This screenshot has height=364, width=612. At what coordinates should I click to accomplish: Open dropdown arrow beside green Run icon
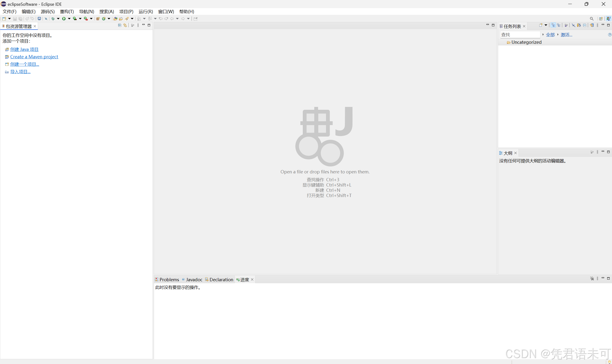(x=69, y=19)
